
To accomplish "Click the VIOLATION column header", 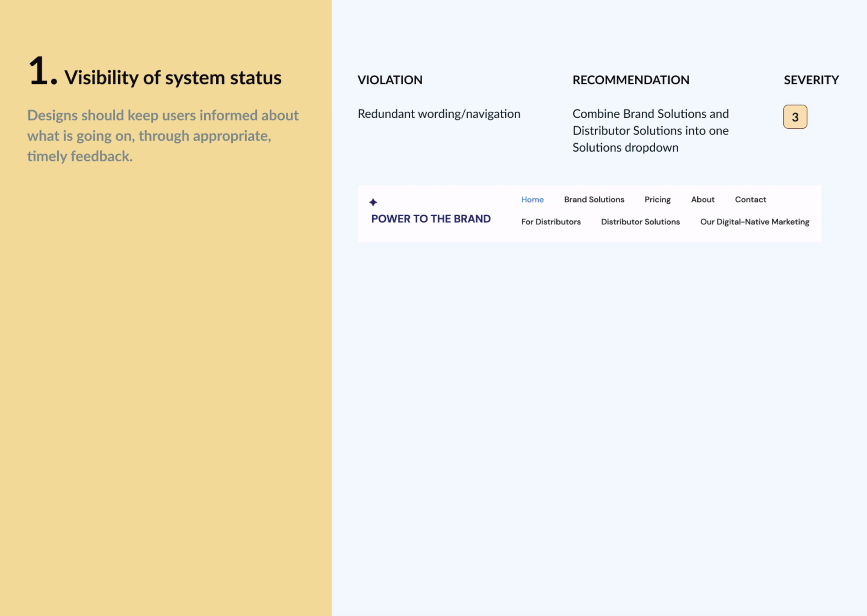I will pos(390,80).
